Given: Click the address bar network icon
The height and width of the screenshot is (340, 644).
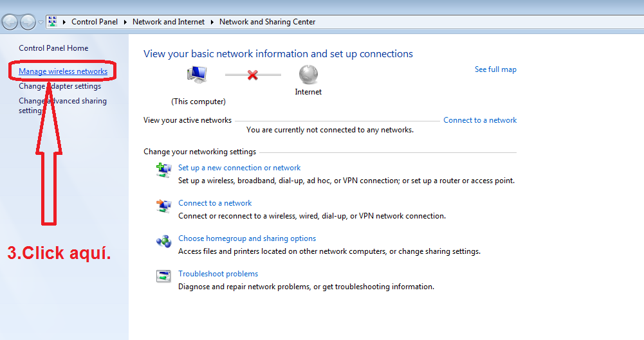Looking at the screenshot, I should click(53, 22).
